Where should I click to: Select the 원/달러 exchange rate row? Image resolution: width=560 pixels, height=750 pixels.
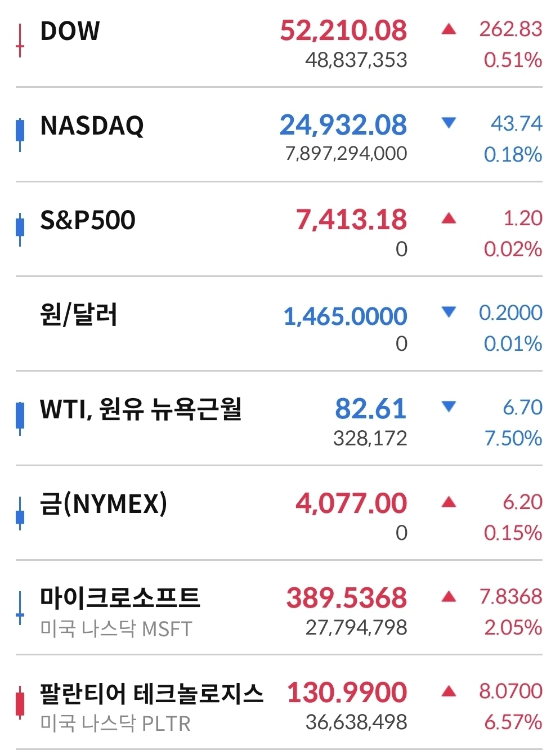pos(279,324)
